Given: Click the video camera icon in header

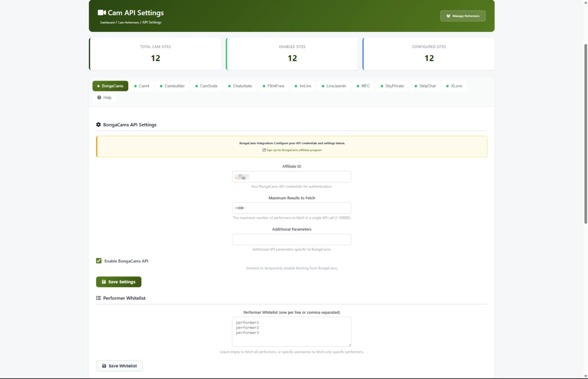Looking at the screenshot, I should coord(101,13).
